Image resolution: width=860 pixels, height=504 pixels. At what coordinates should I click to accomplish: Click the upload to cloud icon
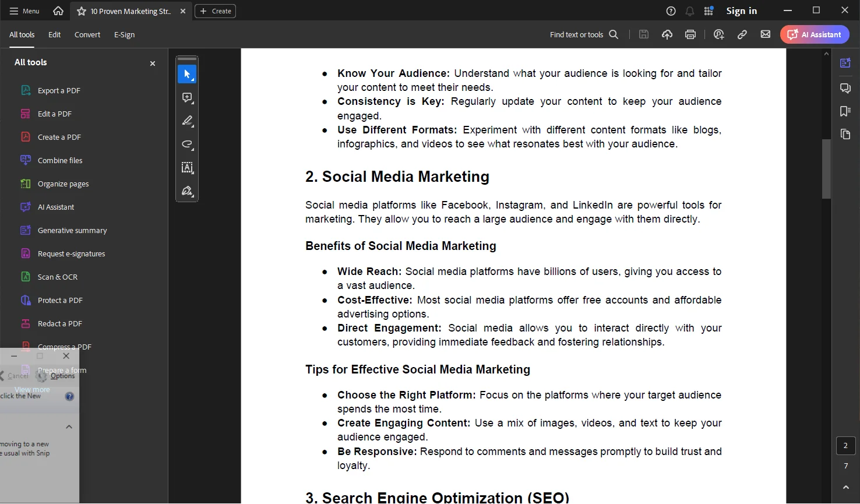pos(667,35)
